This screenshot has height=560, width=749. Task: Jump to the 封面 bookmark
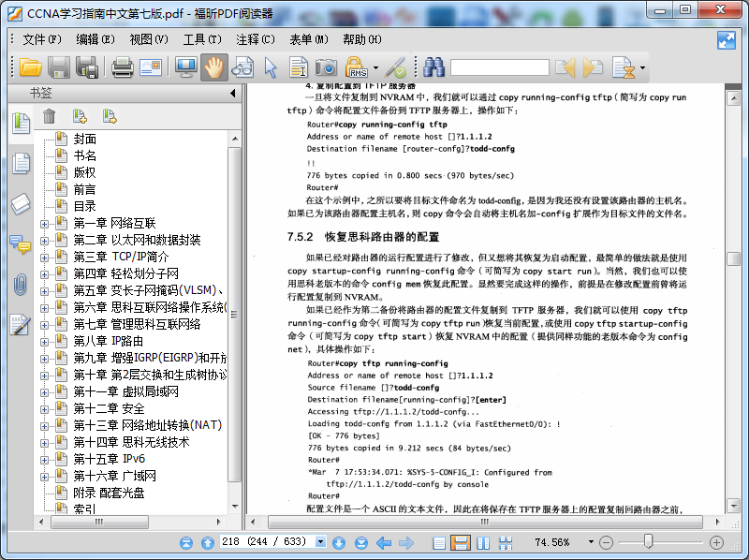[x=84, y=139]
